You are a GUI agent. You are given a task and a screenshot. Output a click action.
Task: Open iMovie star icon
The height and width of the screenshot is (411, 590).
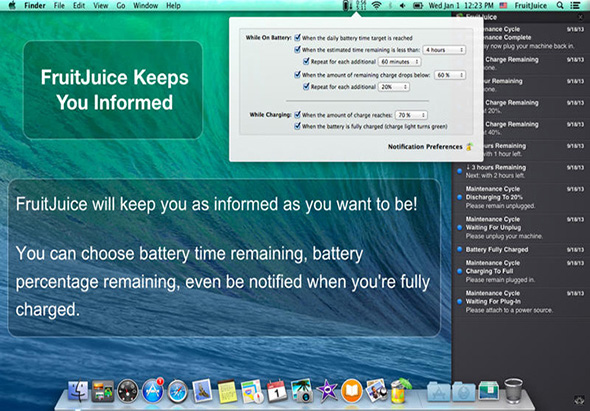pyautogui.click(x=327, y=391)
